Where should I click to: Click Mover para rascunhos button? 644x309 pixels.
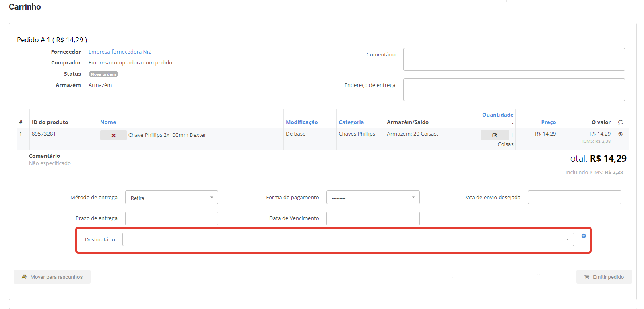tap(52, 277)
